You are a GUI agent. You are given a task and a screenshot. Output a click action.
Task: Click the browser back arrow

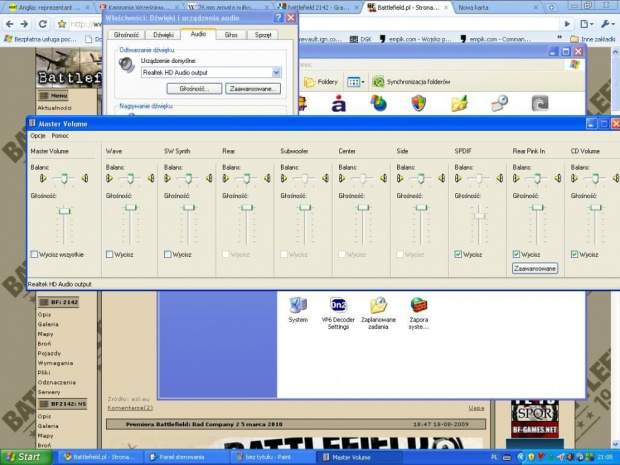coord(10,24)
